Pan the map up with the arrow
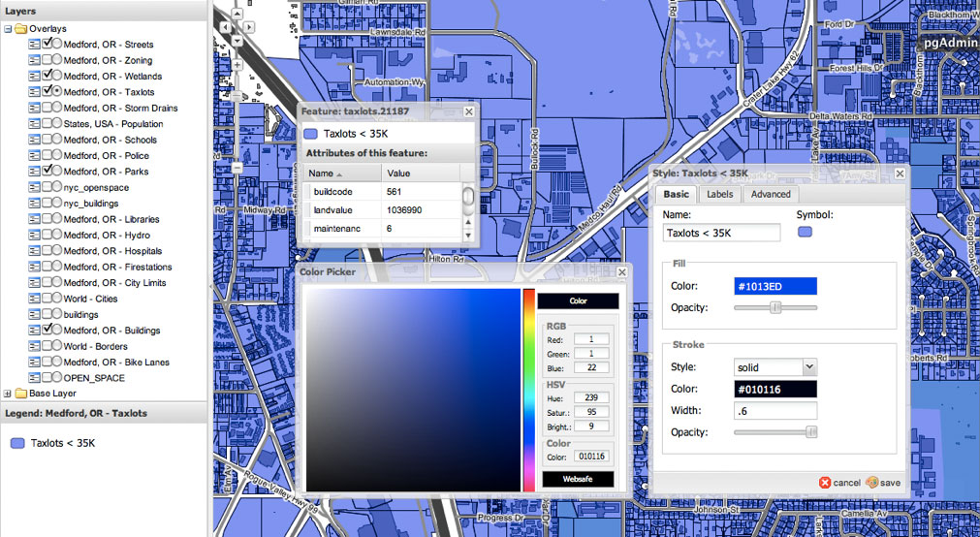The width and height of the screenshot is (980, 537). pyautogui.click(x=236, y=16)
